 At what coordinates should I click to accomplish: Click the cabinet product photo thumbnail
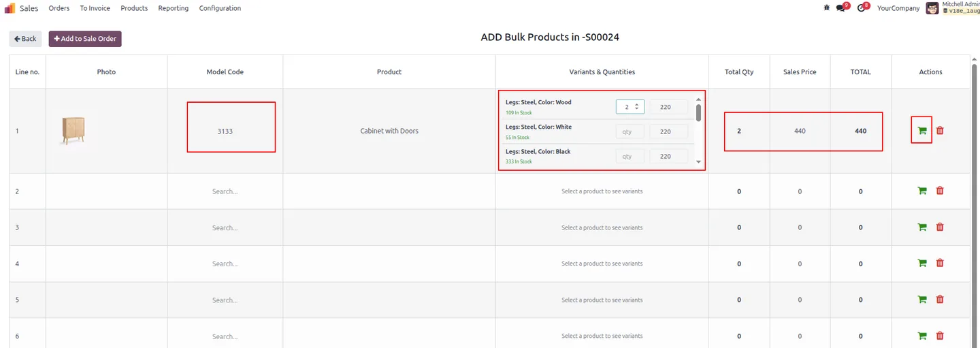coord(73,131)
